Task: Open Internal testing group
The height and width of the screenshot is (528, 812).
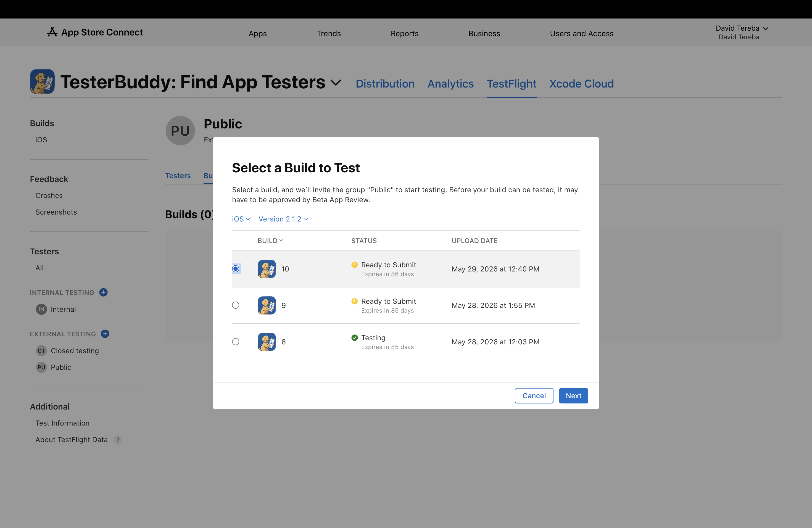Action: pos(64,309)
